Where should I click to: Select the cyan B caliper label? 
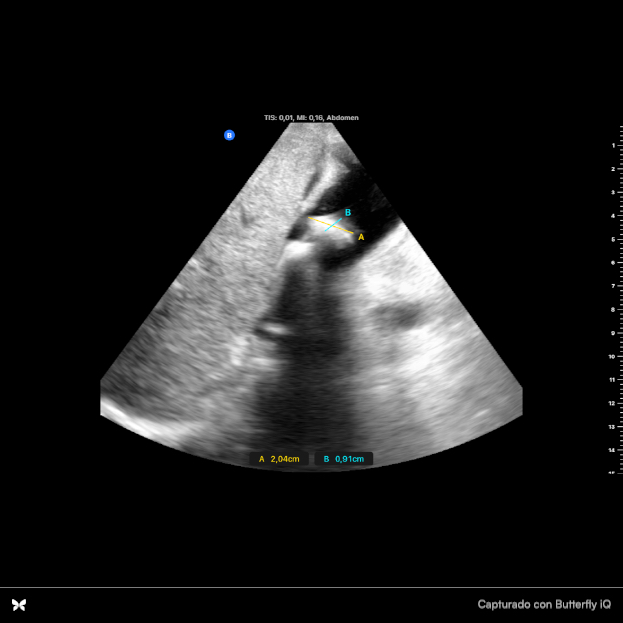click(347, 213)
